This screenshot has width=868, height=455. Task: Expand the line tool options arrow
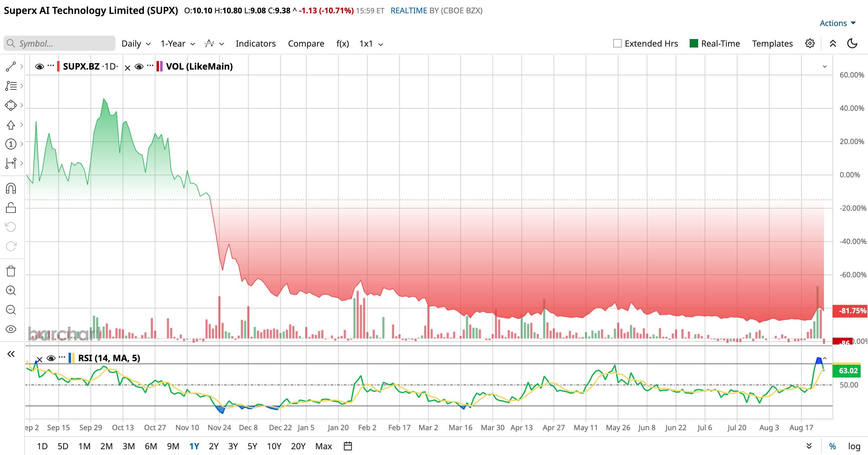point(21,67)
